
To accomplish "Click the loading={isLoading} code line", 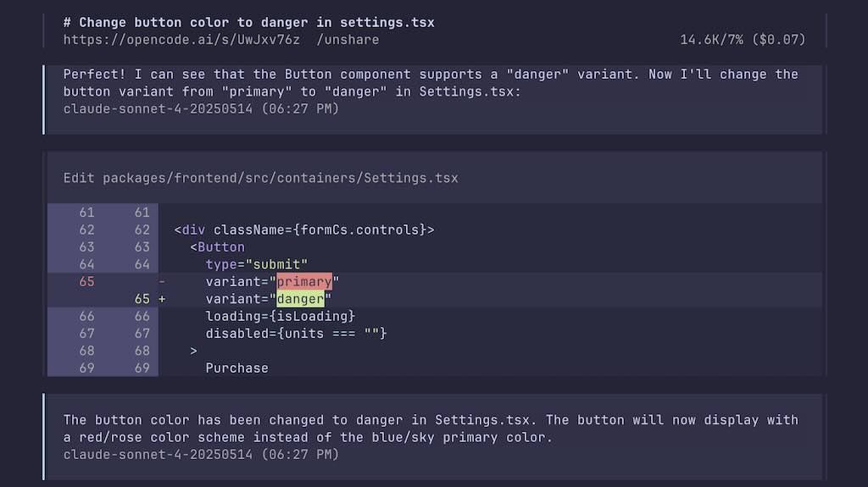I will tap(280, 316).
